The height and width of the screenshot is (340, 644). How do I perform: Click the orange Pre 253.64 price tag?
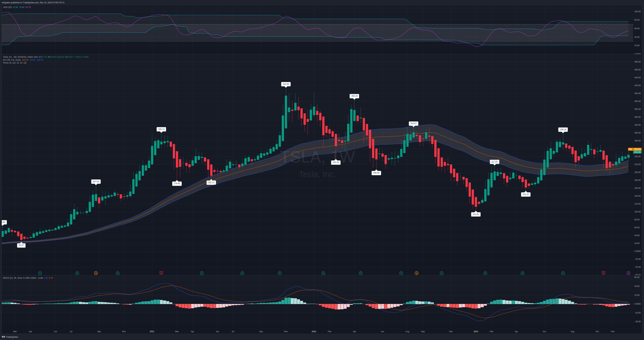click(635, 149)
